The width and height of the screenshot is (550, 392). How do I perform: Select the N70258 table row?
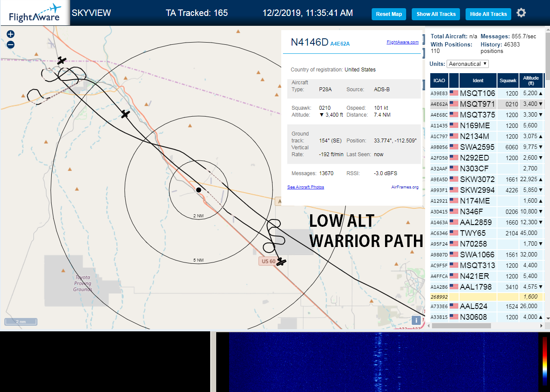coord(487,244)
